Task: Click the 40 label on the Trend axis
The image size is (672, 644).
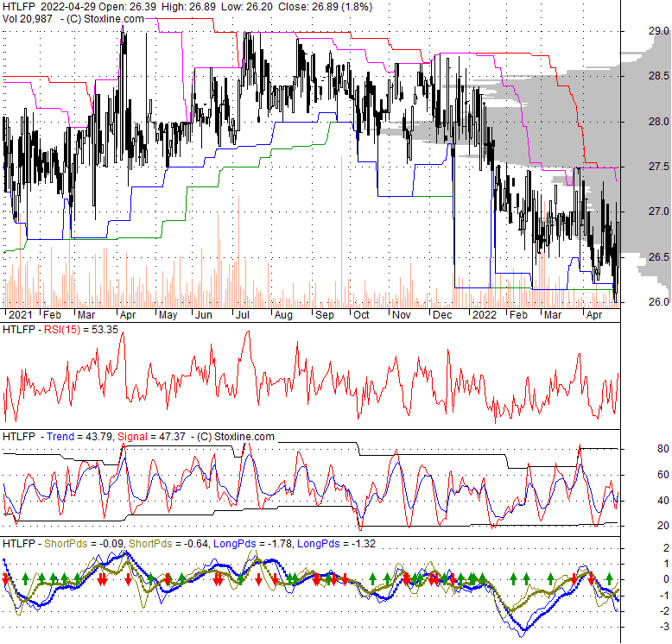Action: tap(663, 500)
